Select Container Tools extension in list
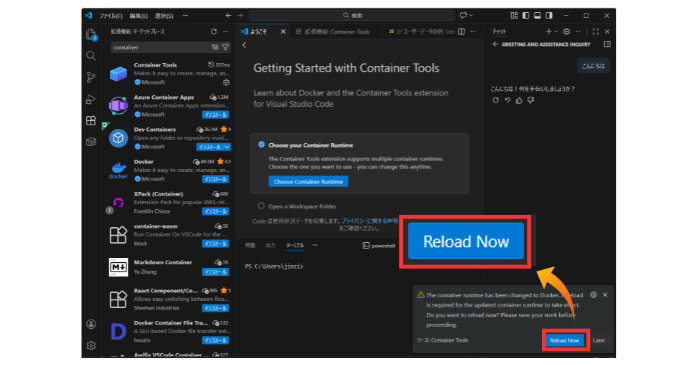This screenshot has width=698, height=365. (x=170, y=74)
